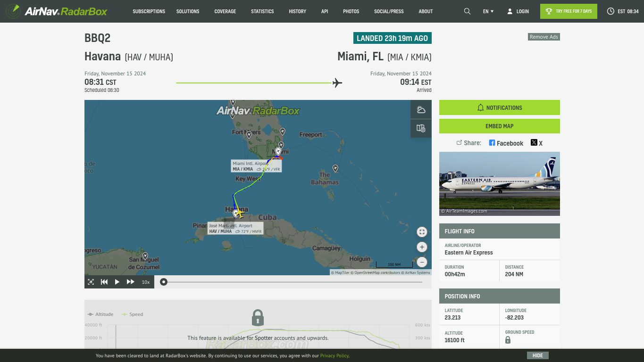This screenshot has height=362, width=644.
Task: Click the LANDED 23h 19m AGO status badge
Action: pos(393,38)
